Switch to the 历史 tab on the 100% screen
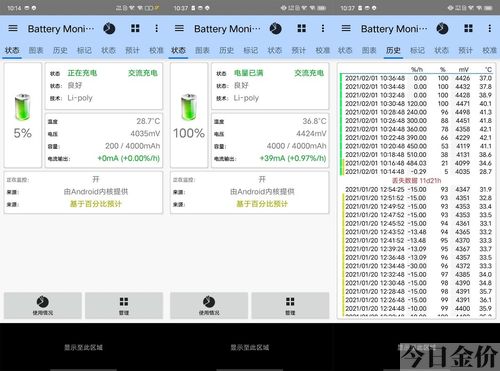Image resolution: width=500 pixels, height=371 pixels. click(x=226, y=50)
